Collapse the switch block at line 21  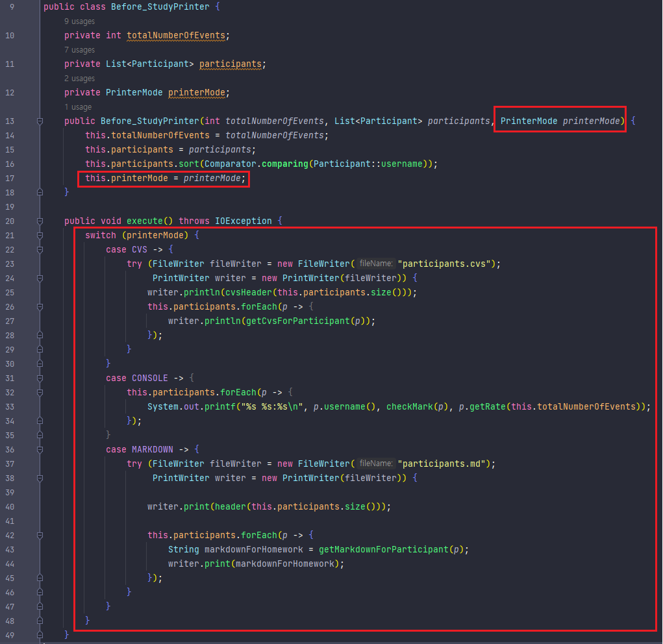click(40, 236)
